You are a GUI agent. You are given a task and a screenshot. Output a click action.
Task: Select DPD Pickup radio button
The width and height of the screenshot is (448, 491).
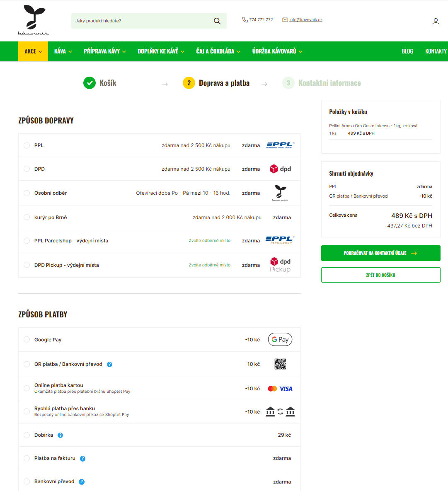[27, 265]
